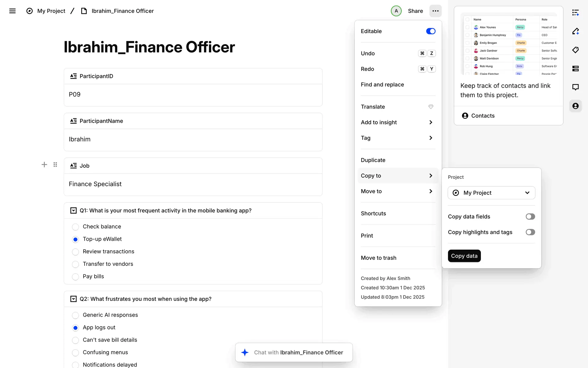Image resolution: width=588 pixels, height=368 pixels.
Task: Open the data fields icon in right sidebar
Action: pos(575,68)
